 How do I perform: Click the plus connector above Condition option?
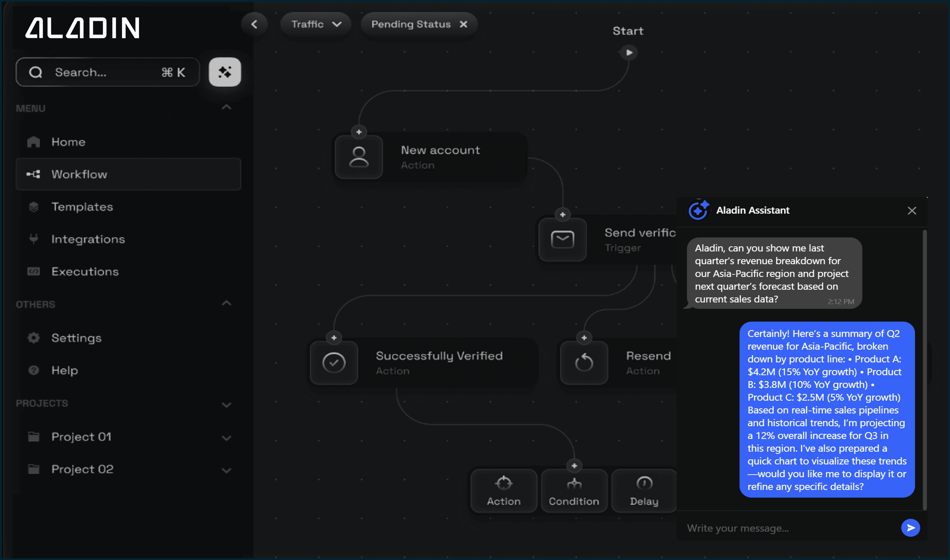coord(574,466)
